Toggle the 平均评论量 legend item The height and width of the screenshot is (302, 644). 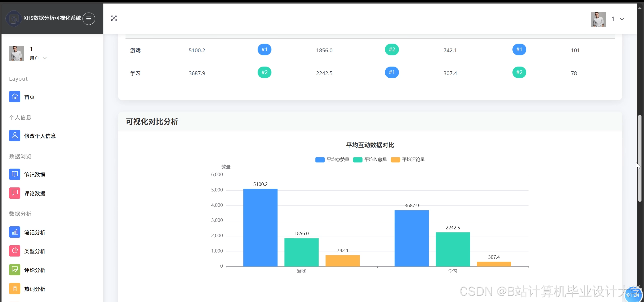pyautogui.click(x=408, y=160)
